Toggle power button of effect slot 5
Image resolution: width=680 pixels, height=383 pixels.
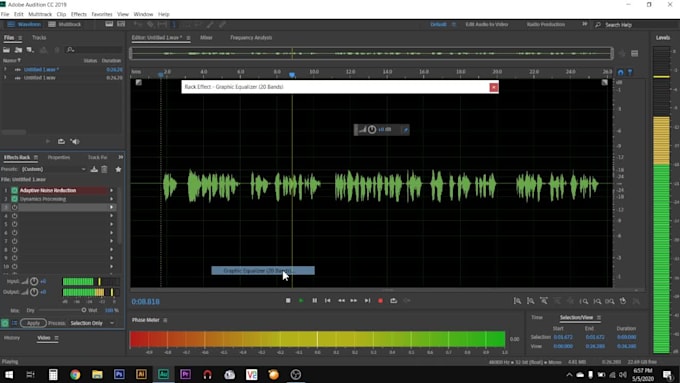point(14,224)
